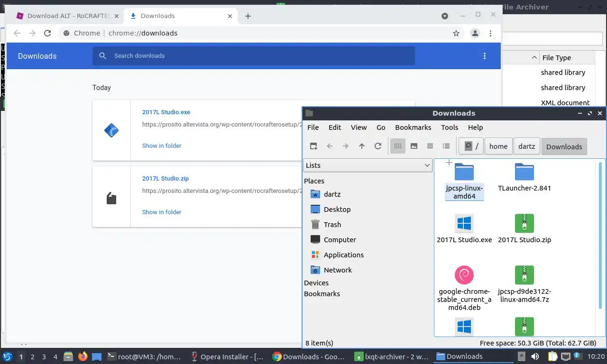Open the Chrome profile avatar

[475, 33]
